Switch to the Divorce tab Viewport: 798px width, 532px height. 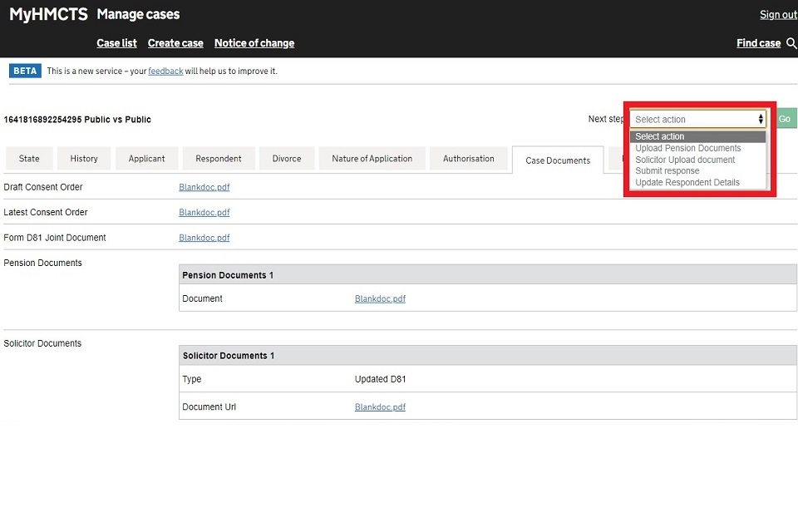pos(287,159)
